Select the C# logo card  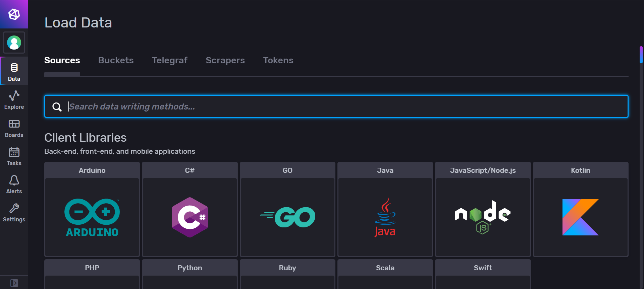[190, 217]
